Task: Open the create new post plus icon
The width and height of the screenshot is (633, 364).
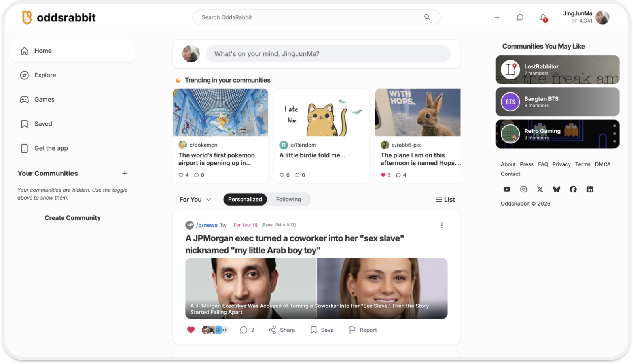Action: pyautogui.click(x=497, y=17)
